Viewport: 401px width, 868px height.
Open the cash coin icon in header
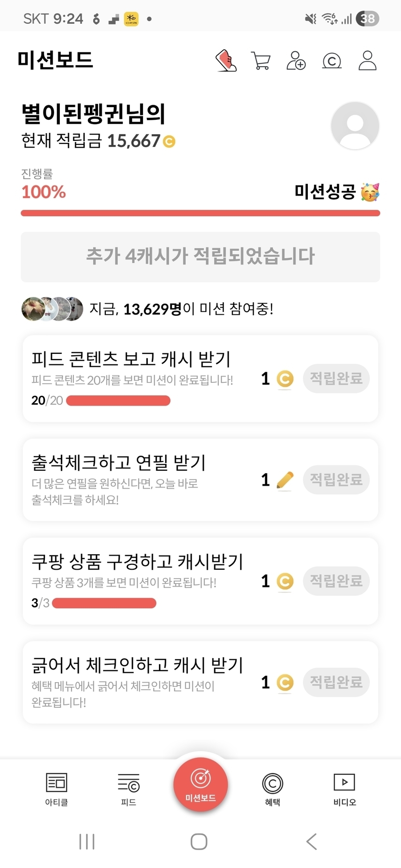click(331, 61)
